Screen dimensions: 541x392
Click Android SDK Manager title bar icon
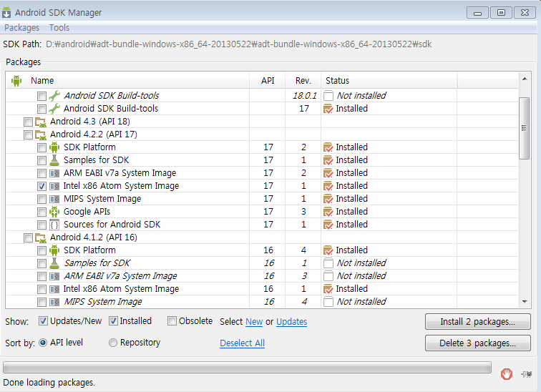point(6,12)
